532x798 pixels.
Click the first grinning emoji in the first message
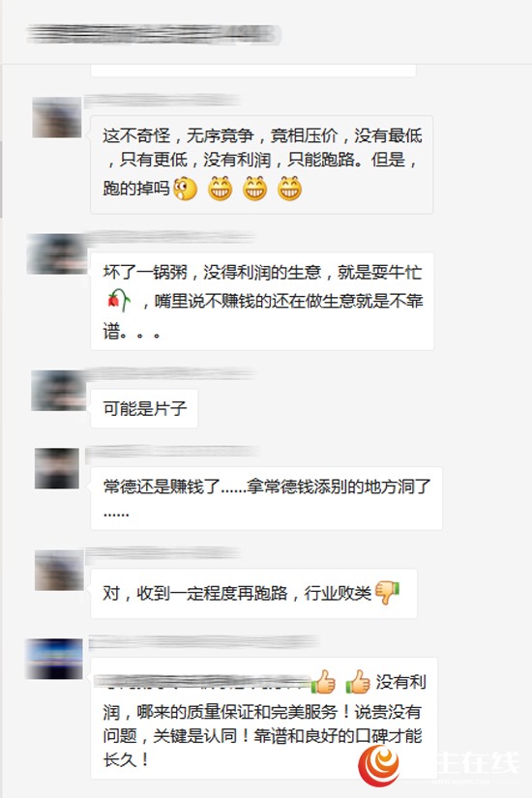click(x=221, y=189)
